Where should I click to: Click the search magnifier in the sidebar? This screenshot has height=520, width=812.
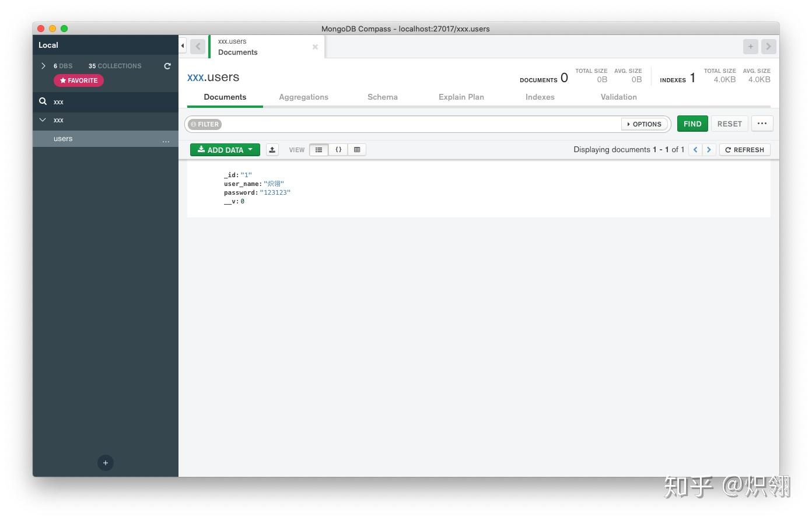pyautogui.click(x=43, y=101)
